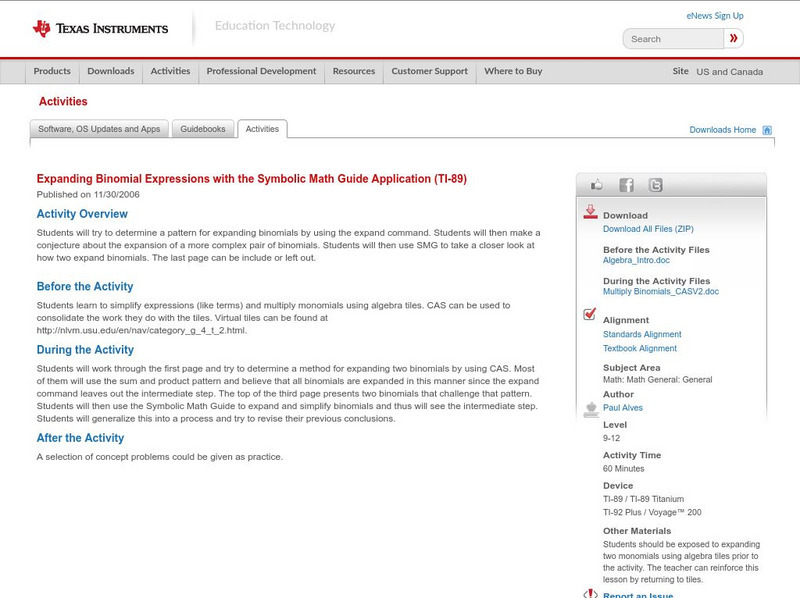
Task: Click the Math: Math General: General text
Action: 658,380
